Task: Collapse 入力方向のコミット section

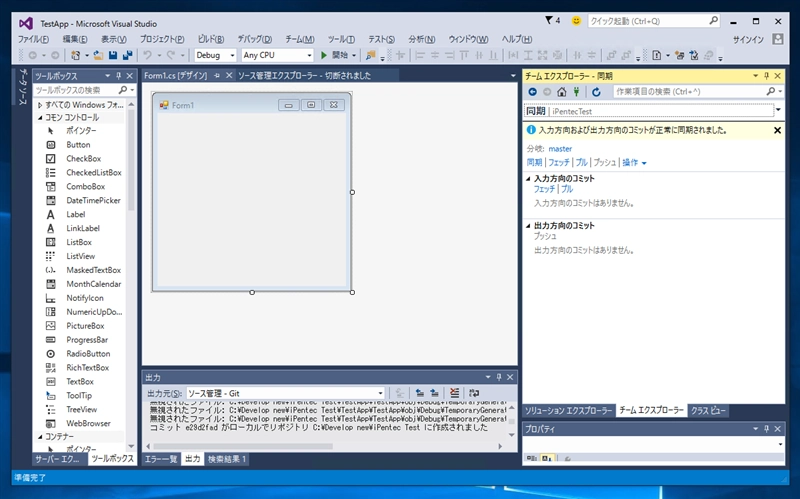Action: (x=528, y=179)
